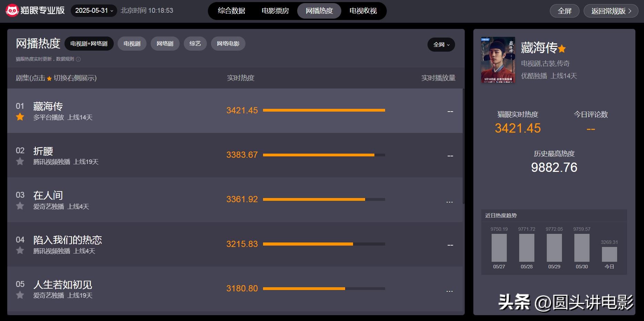
Task: Click the 05/29 trend chart bar
Action: click(554, 248)
